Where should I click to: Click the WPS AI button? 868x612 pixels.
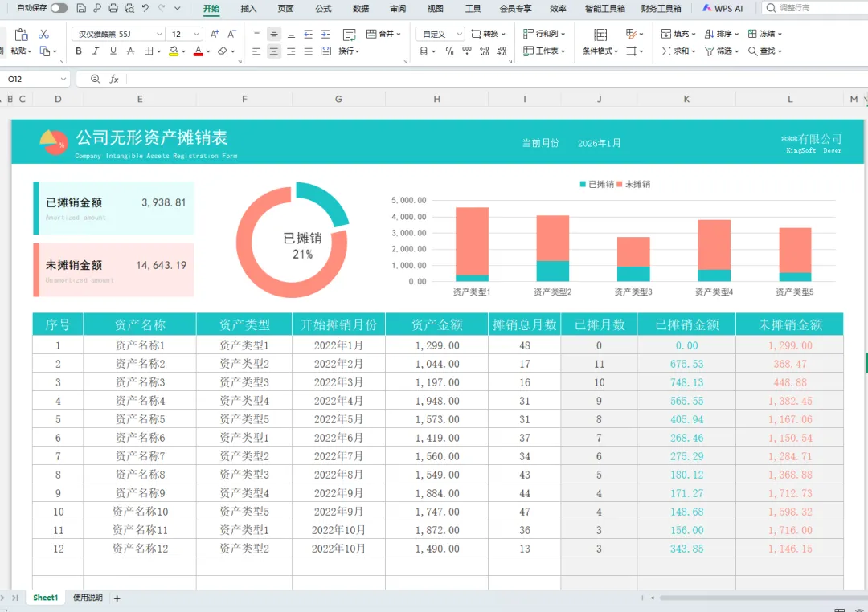click(x=723, y=8)
